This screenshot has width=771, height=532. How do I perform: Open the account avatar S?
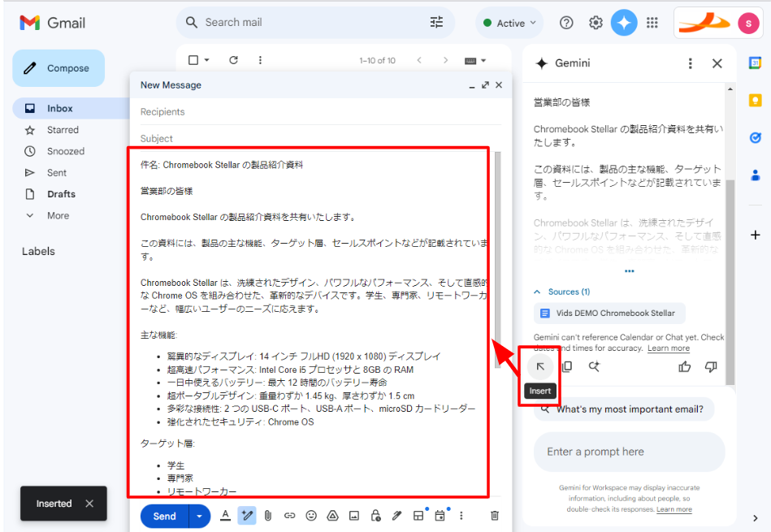point(748,23)
